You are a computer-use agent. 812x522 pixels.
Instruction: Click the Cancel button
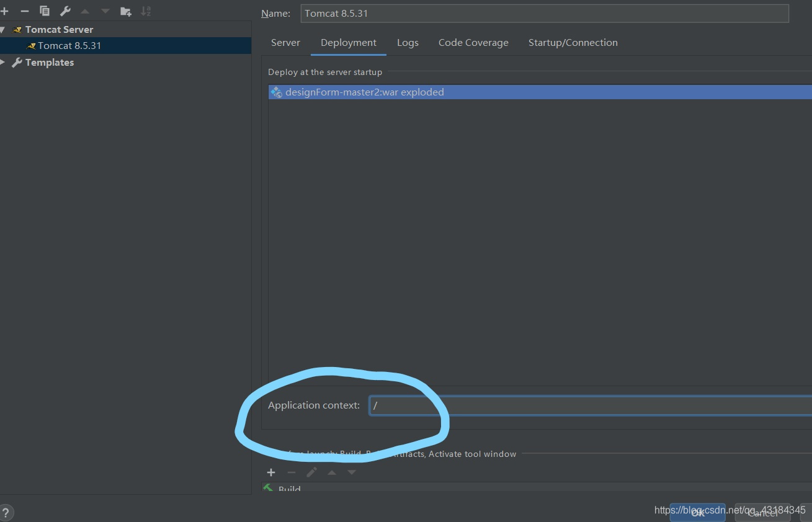tap(762, 513)
